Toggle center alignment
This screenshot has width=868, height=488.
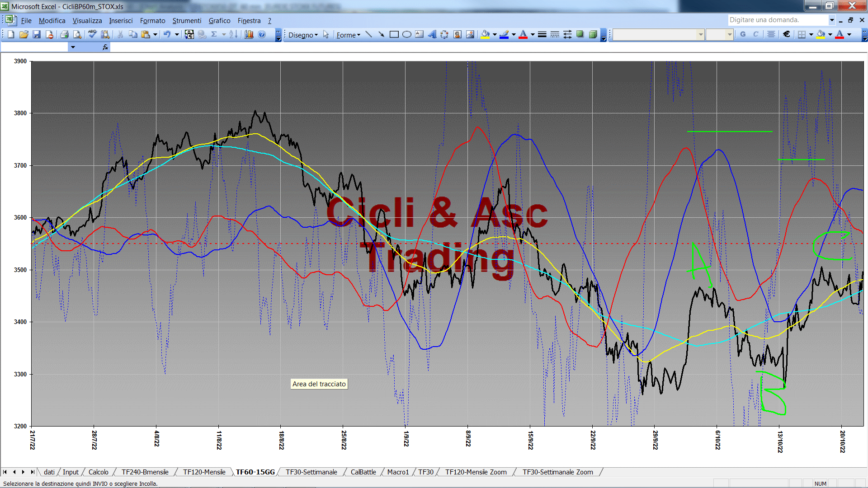[771, 34]
